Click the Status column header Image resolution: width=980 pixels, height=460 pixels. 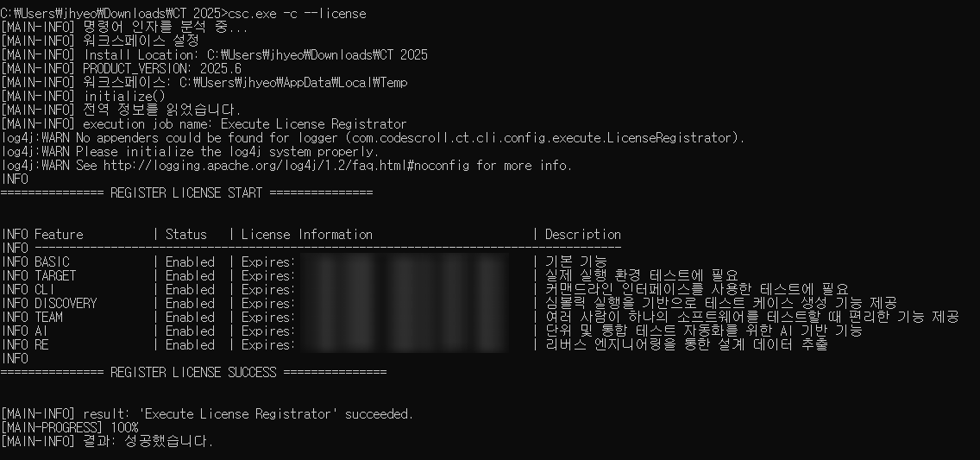[x=185, y=235]
